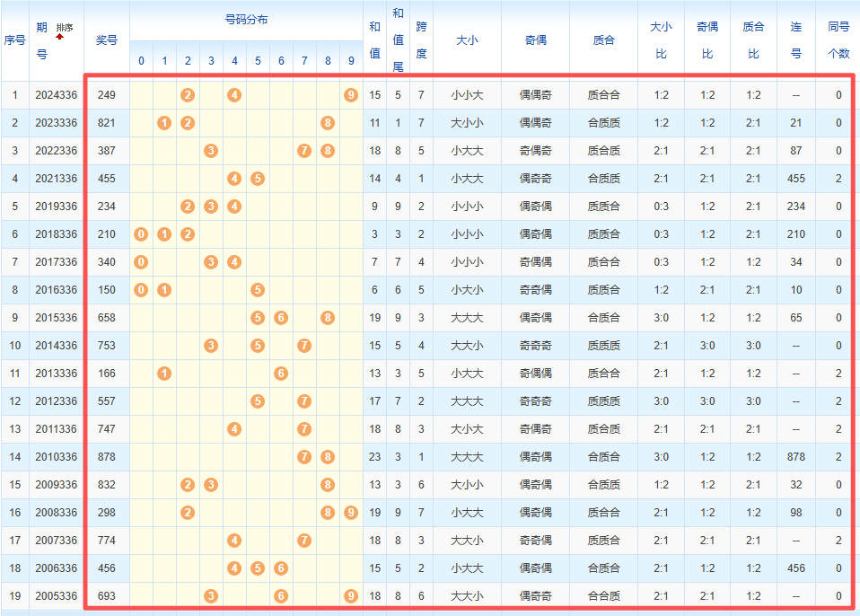This screenshot has height=616, width=860.
Task: Click winning number 878 in row 14
Action: point(107,456)
